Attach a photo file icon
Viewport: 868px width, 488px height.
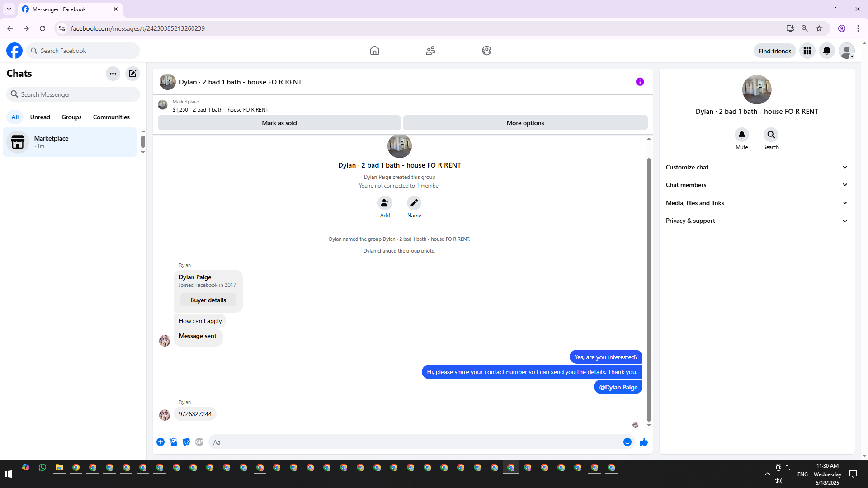173,442
